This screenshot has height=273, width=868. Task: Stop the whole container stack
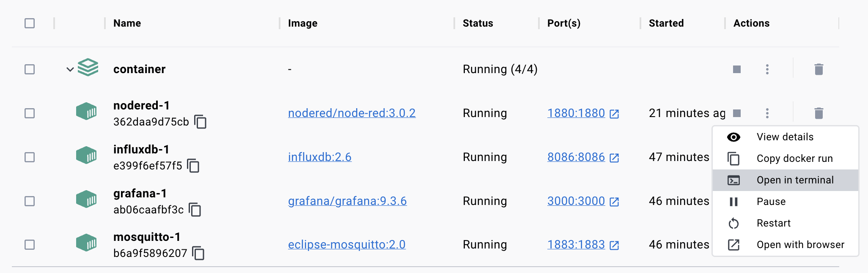click(736, 69)
